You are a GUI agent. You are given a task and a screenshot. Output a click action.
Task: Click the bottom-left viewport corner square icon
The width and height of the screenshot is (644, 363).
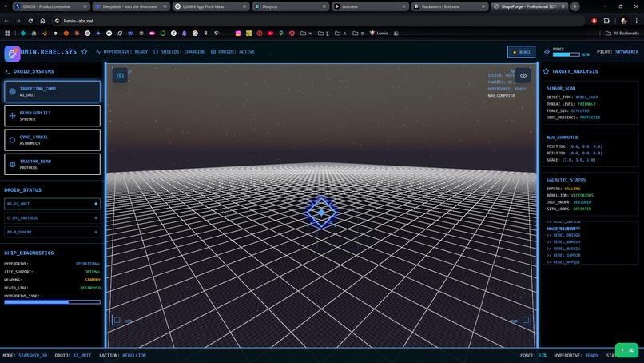pyautogui.click(x=117, y=320)
